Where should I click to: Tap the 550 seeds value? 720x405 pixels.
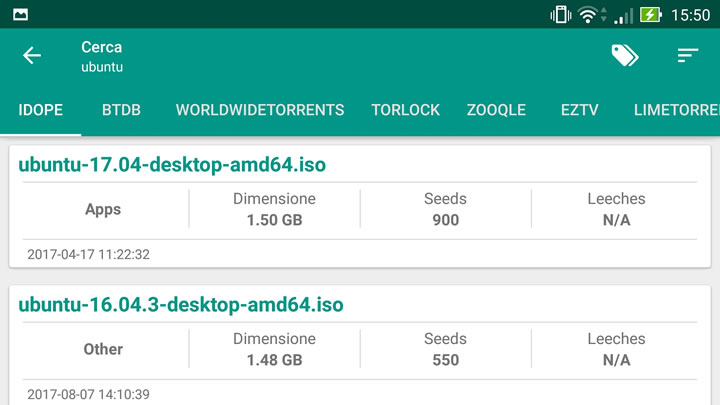(445, 360)
